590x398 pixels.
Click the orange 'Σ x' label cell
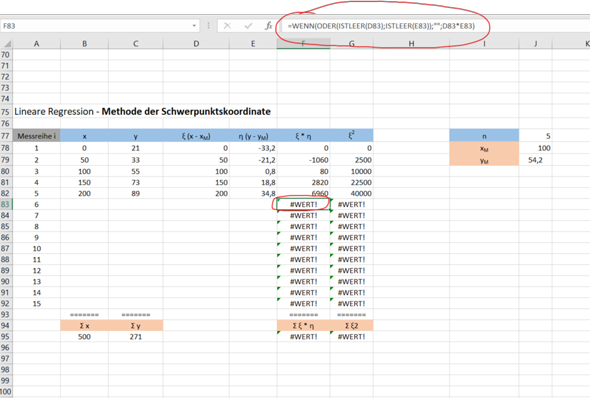[84, 325]
